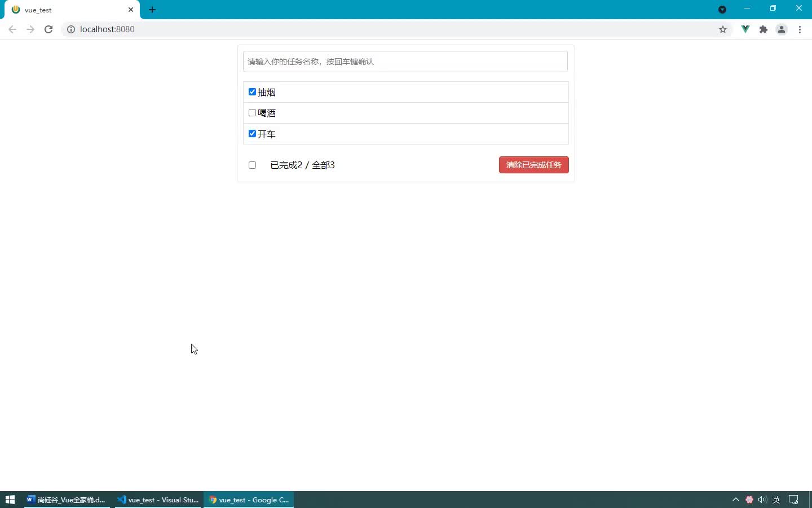
Task: Check the 喝酒 task checkbox
Action: [x=252, y=113]
